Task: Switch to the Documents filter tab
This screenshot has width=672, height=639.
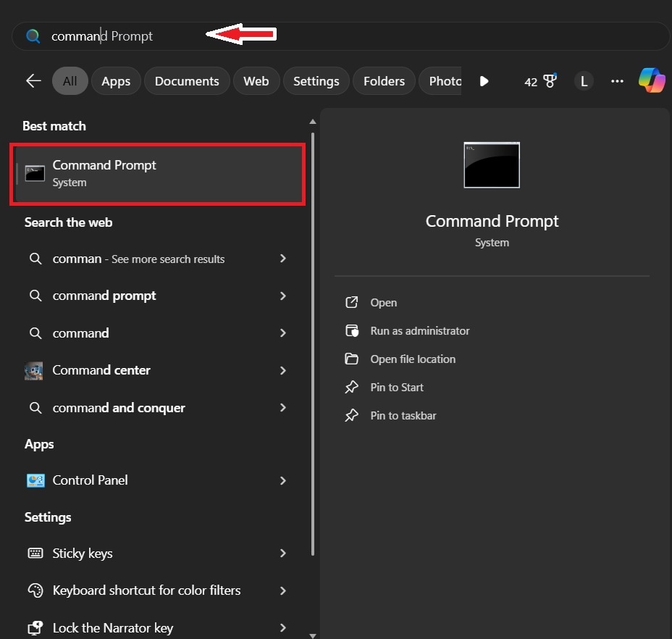Action: click(187, 81)
